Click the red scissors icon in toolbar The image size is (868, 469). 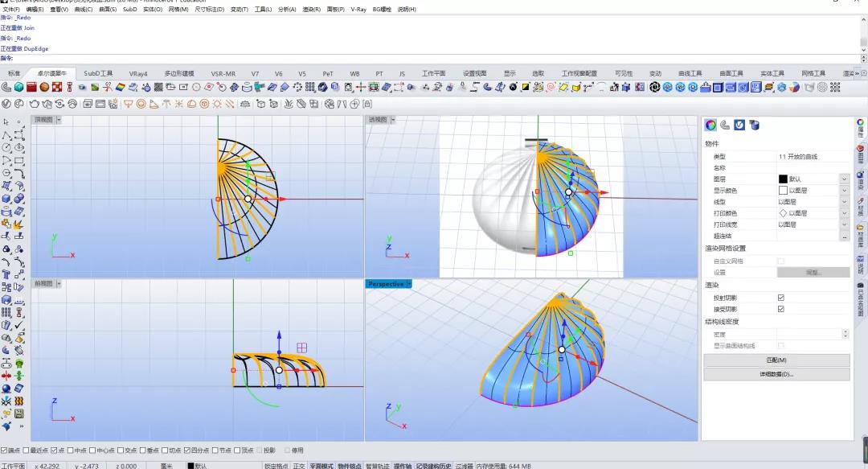point(108,87)
